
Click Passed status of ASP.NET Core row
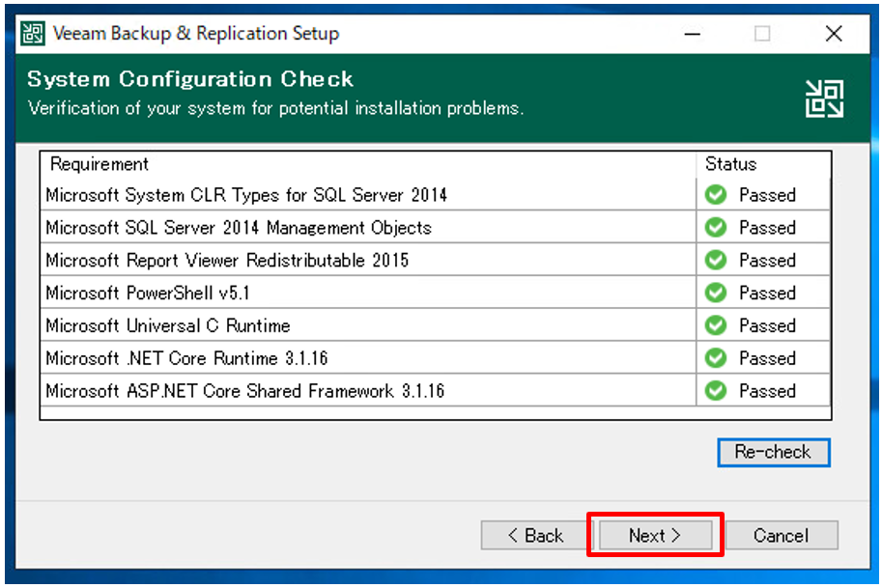(x=767, y=391)
